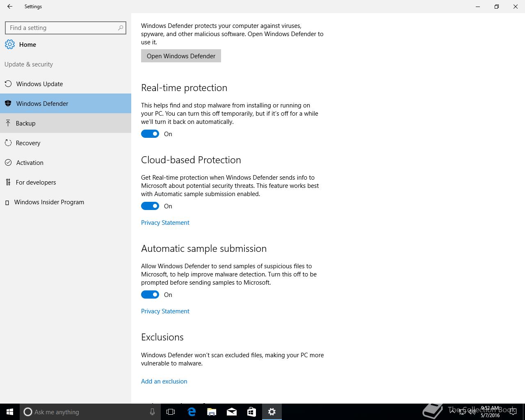Click the Find a setting search box
Image resolution: width=525 pixels, height=420 pixels.
tap(66, 28)
